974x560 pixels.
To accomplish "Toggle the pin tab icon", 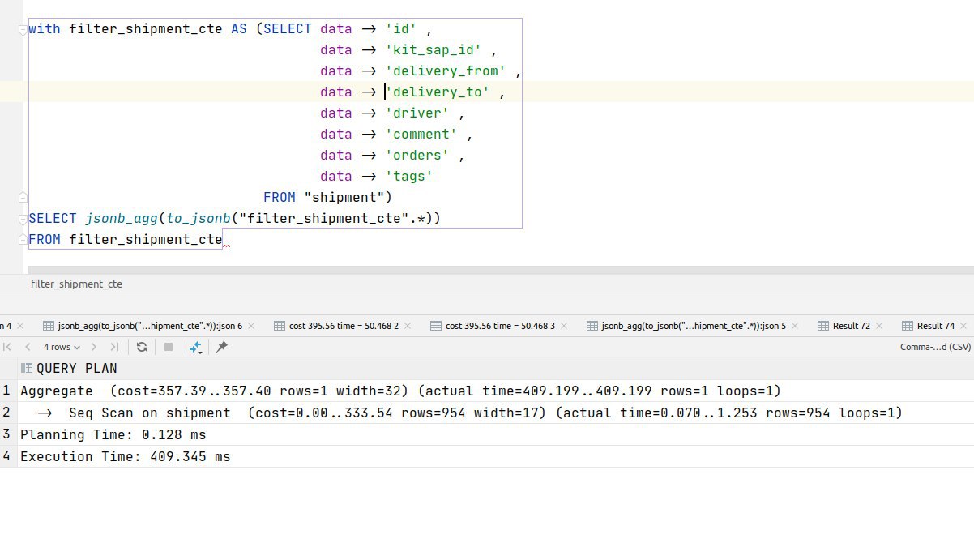I will point(222,347).
